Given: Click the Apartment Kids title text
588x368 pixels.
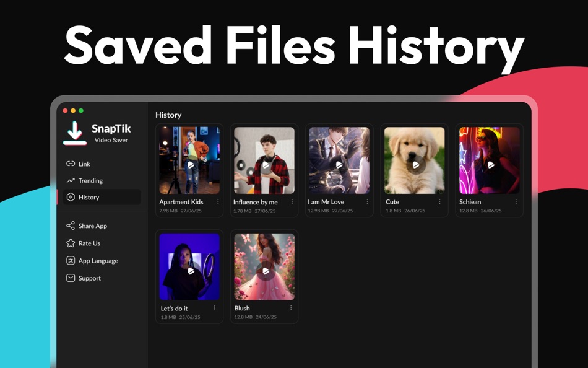Looking at the screenshot, I should [x=181, y=202].
